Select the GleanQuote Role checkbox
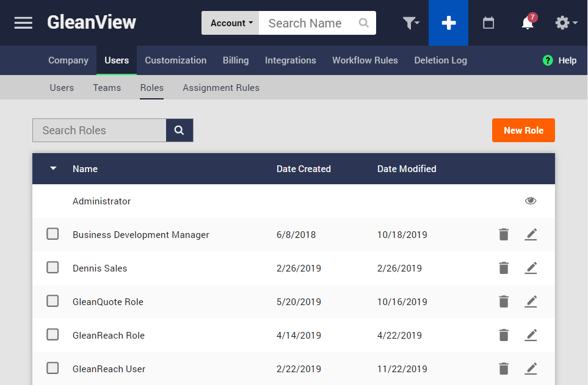This screenshot has width=588, height=385. tap(53, 301)
